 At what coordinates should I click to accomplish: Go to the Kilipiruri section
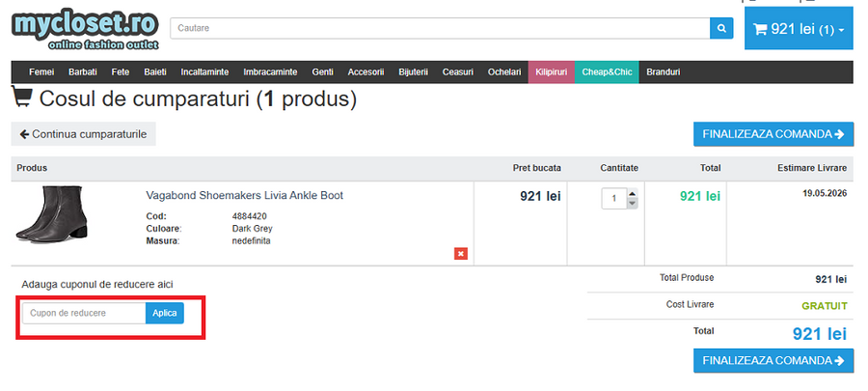click(x=552, y=72)
